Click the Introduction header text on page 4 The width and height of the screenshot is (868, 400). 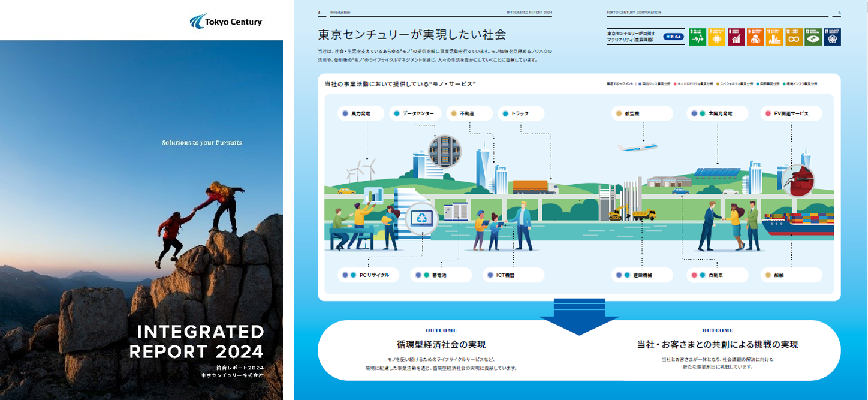340,13
